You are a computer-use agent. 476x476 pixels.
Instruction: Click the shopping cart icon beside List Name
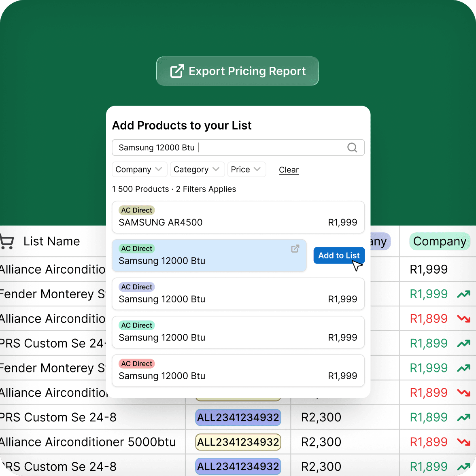point(7,241)
